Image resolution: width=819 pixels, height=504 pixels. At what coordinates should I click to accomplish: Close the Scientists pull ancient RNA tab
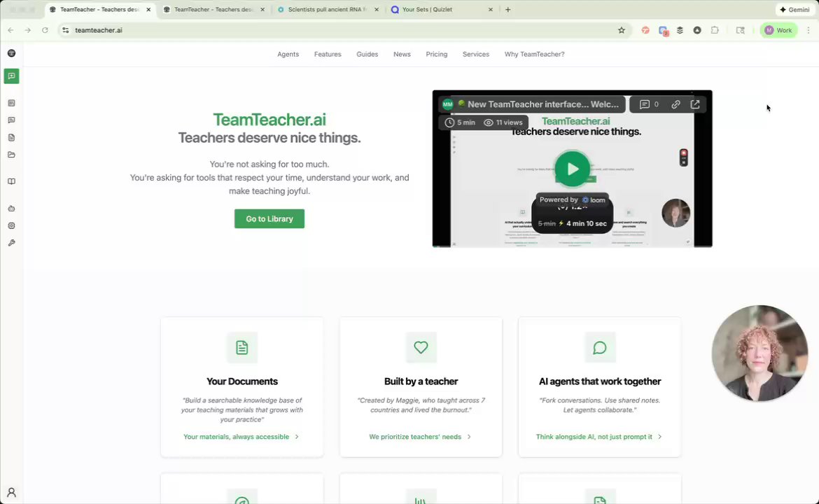coord(377,9)
